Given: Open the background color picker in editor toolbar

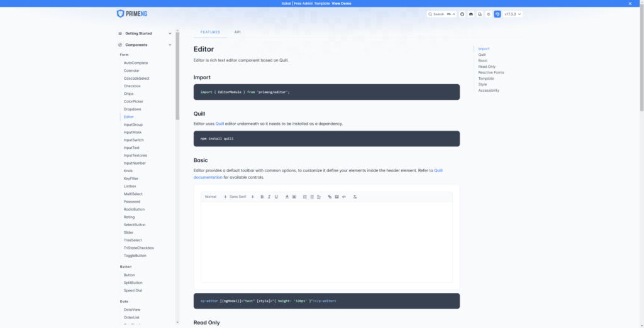Looking at the screenshot, I should click(x=294, y=197).
